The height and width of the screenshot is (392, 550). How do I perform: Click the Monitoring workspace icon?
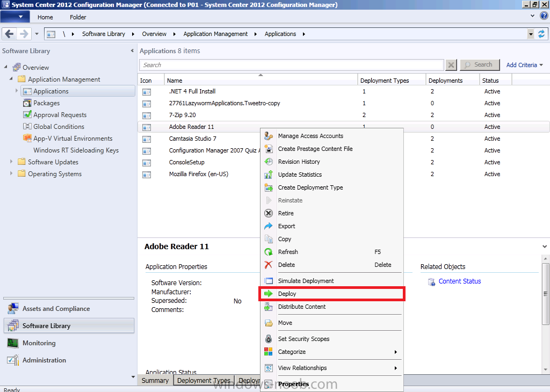[13, 343]
